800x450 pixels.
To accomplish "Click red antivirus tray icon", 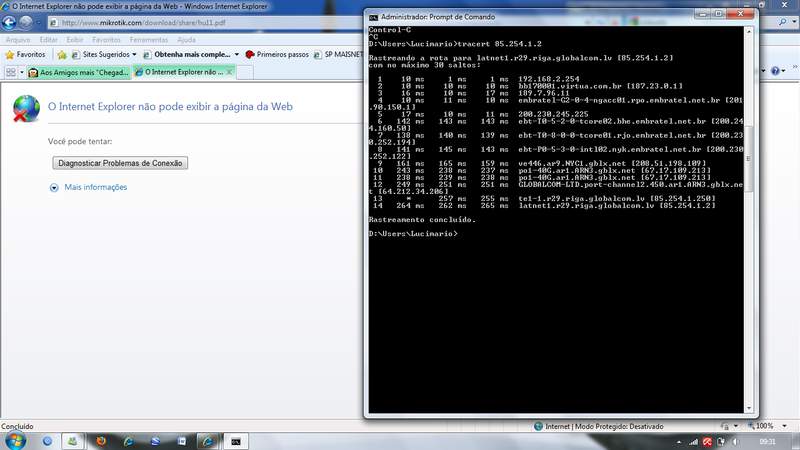I will 707,442.
